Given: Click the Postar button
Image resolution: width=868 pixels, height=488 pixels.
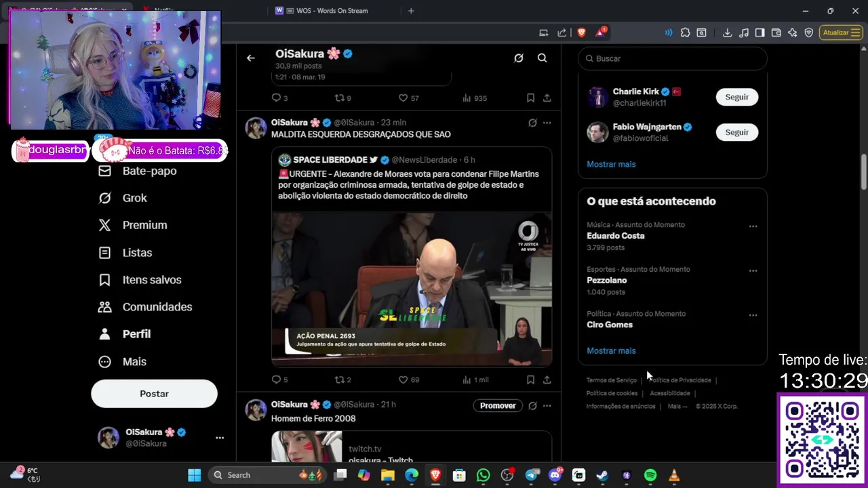Looking at the screenshot, I should 154,394.
